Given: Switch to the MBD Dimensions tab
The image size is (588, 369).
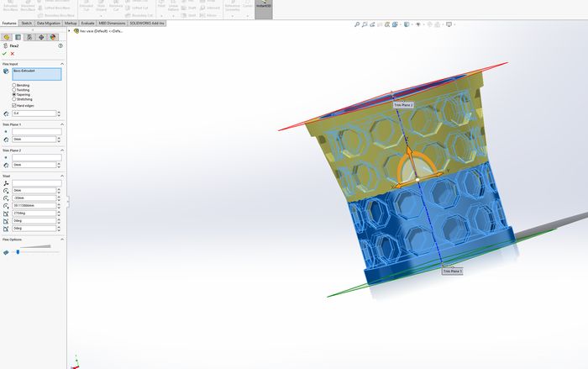Looking at the screenshot, I should point(112,24).
